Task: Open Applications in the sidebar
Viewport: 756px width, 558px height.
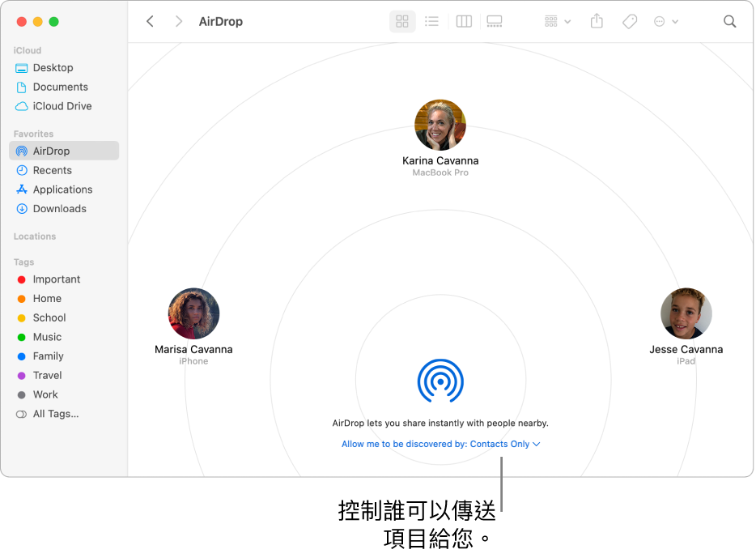Action: [64, 190]
